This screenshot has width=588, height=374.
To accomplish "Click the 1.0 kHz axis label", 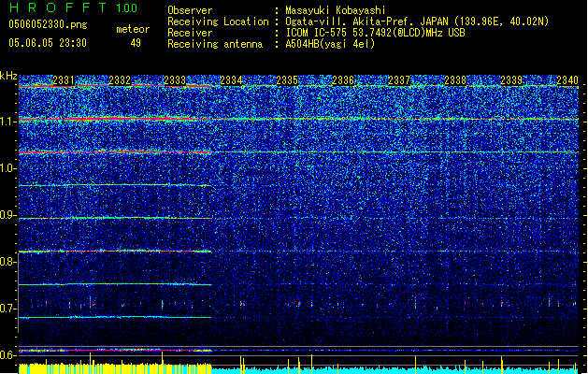I will (8, 168).
